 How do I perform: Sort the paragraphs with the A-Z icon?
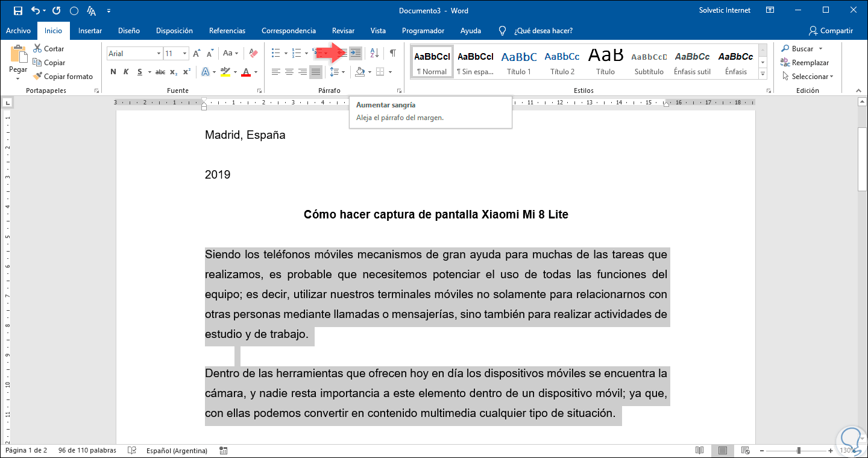pos(374,53)
